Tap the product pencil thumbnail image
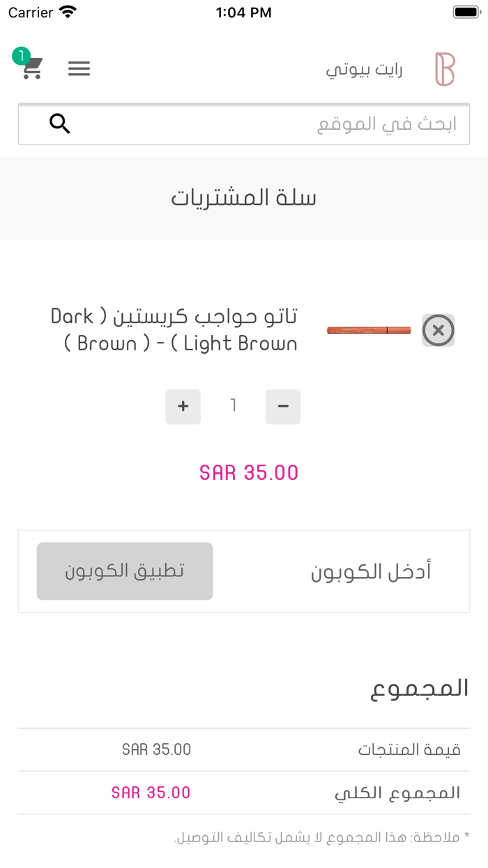Image resolution: width=488 pixels, height=868 pixels. [369, 331]
